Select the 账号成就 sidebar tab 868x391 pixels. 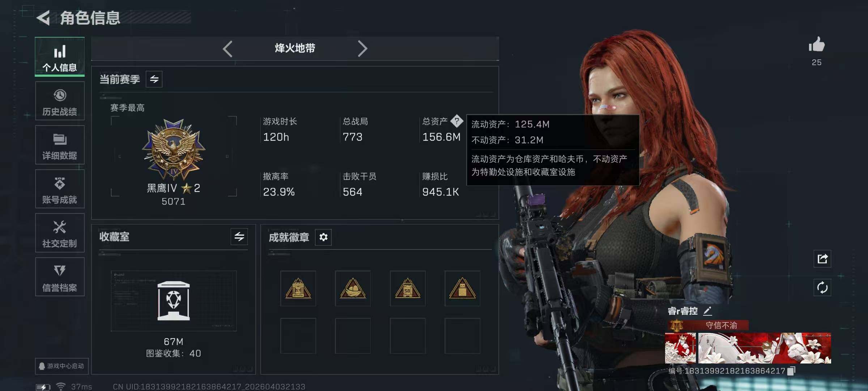click(60, 189)
